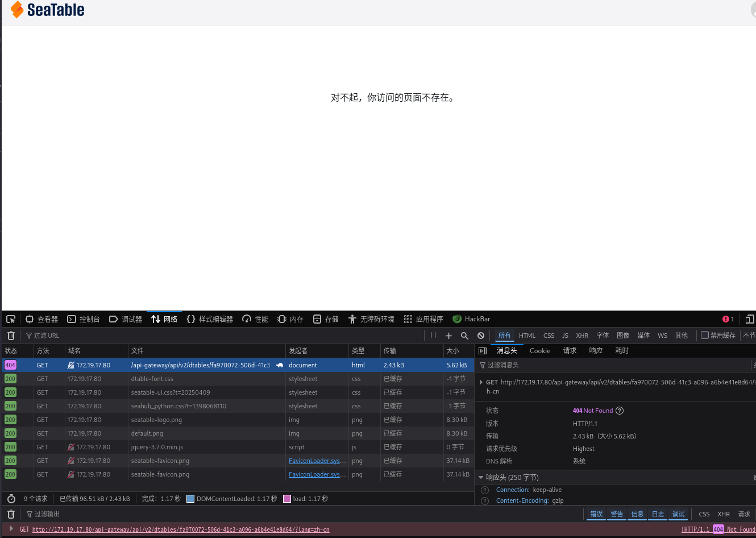Open the throttling dropdown 不节流
The height and width of the screenshot is (538, 756).
coord(749,336)
